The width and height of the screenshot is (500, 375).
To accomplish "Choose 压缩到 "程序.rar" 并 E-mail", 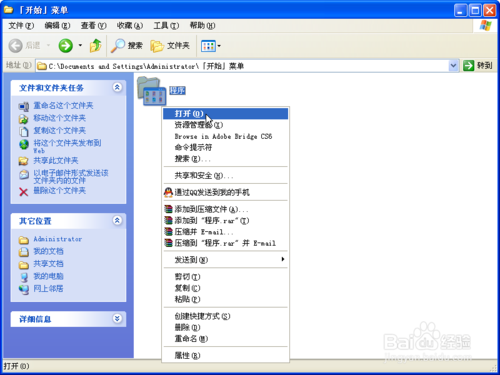I will pos(226,243).
